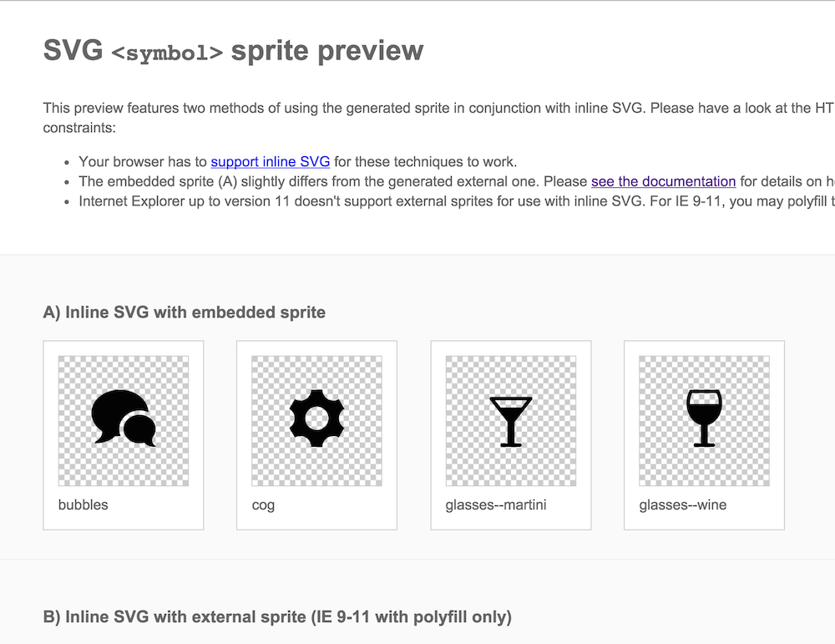
Task: Click the bullet text 'The embedded sprite (A)'
Action: coord(334,181)
